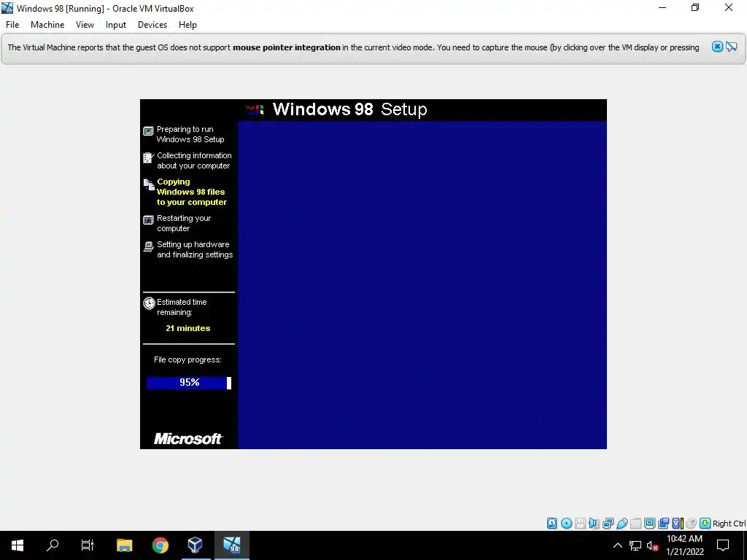Click the hard disk activity indicator
This screenshot has width=747, height=560.
click(x=551, y=524)
